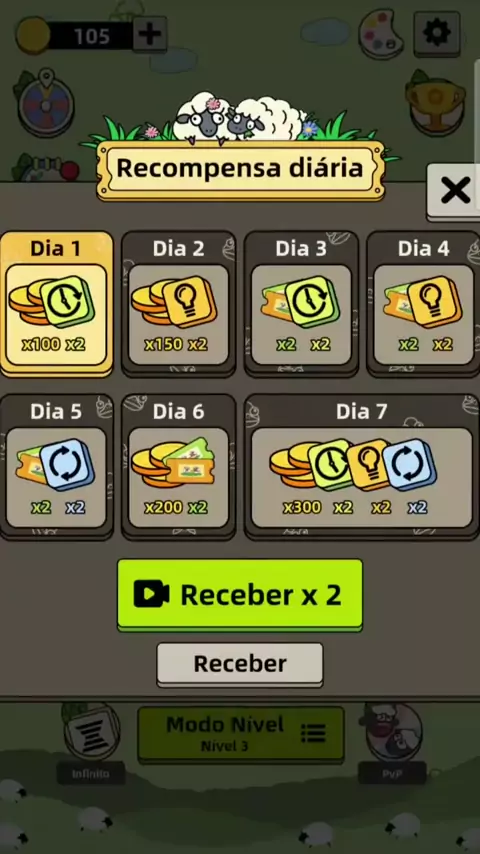Select the Dia 5 shuffle reward card
480x854 pixels.
pos(57,467)
